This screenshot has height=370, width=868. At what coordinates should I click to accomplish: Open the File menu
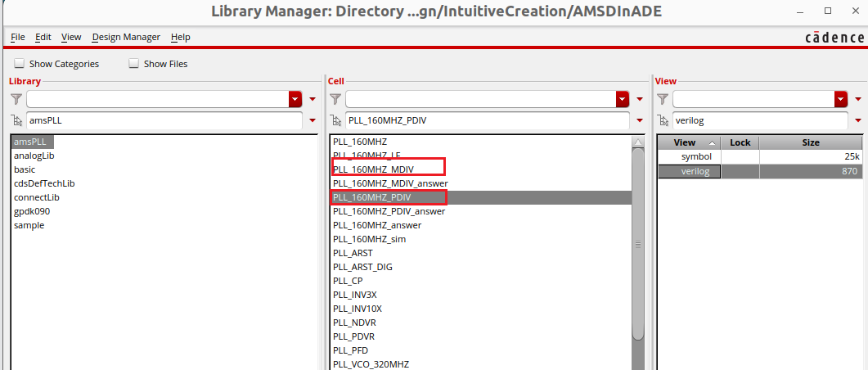click(x=18, y=38)
